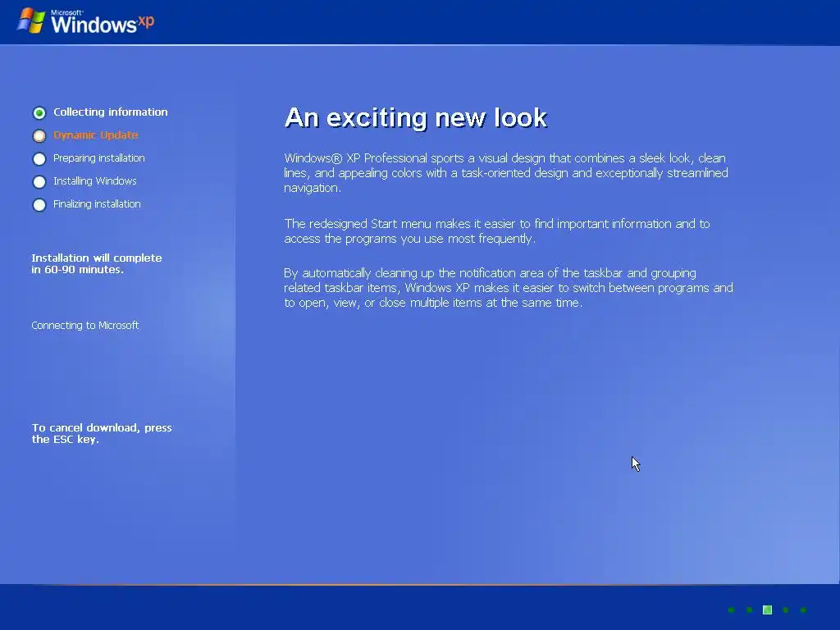Click the Preparing installation label
This screenshot has width=840, height=630.
point(98,158)
